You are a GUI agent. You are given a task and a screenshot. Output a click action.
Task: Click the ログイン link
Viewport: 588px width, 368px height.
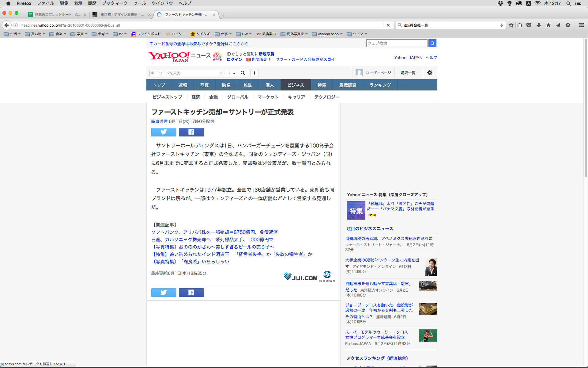234,59
